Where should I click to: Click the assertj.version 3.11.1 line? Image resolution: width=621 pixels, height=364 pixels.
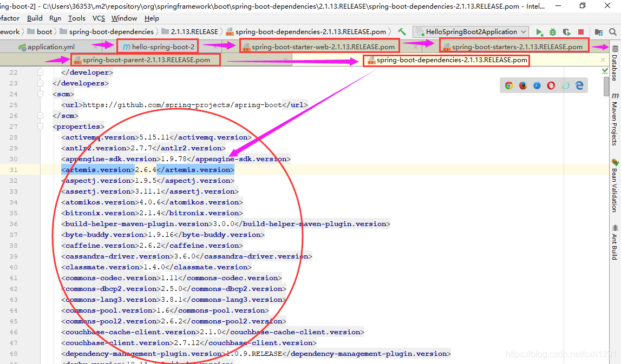coord(150,191)
